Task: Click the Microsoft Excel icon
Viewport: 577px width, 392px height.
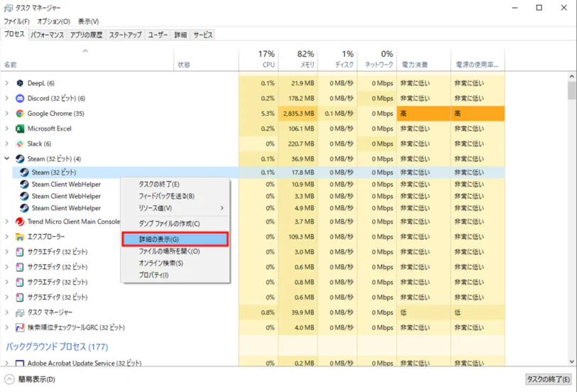Action: tap(20, 129)
